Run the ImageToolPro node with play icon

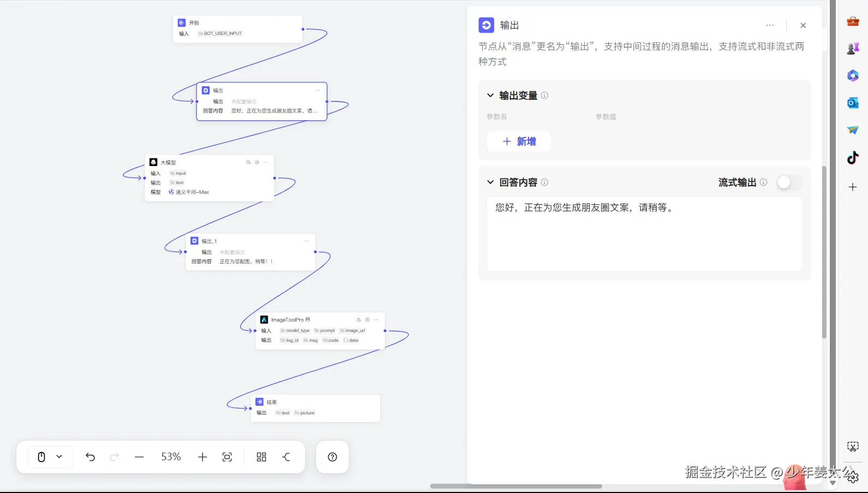point(367,319)
